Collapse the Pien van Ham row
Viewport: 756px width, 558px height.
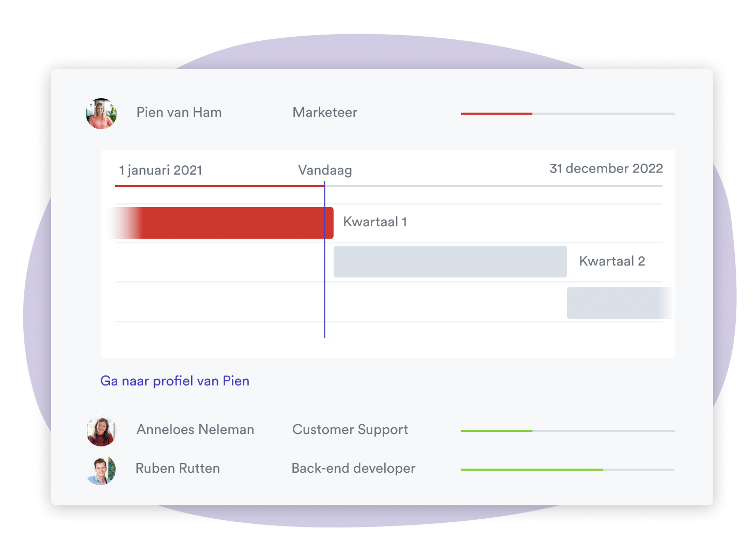point(381,113)
